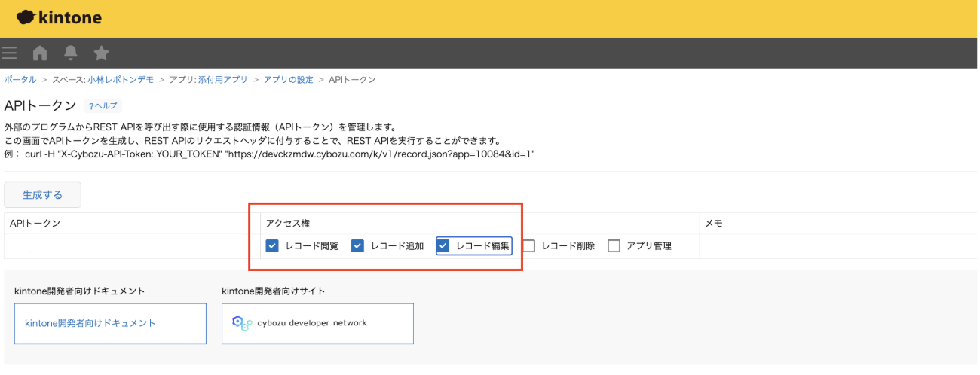Screen dimensions: 980x375
Task: Uncheck the レコード閲覧 checkbox
Action: (272, 245)
